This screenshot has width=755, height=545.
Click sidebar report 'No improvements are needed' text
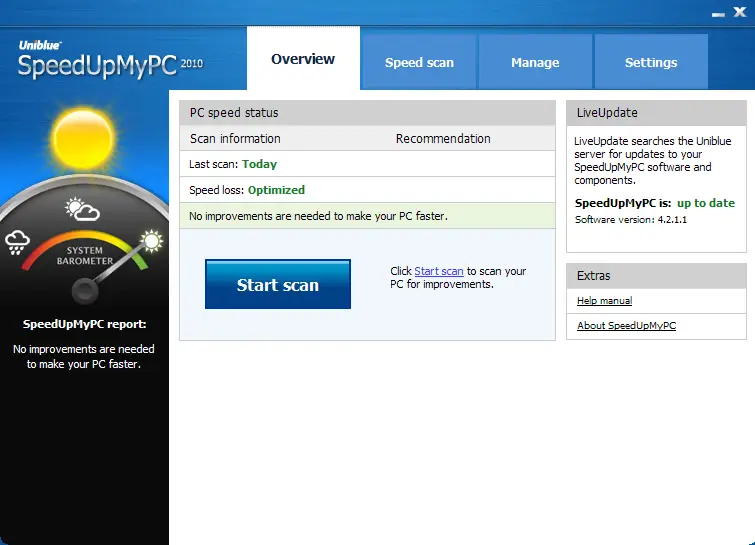click(84, 356)
